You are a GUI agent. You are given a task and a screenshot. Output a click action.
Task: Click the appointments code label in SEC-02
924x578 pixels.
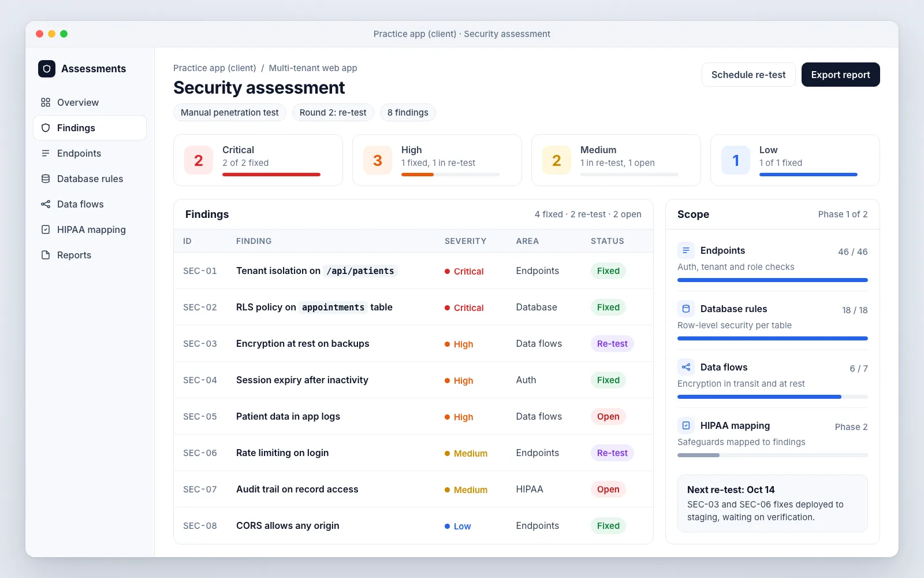point(333,307)
